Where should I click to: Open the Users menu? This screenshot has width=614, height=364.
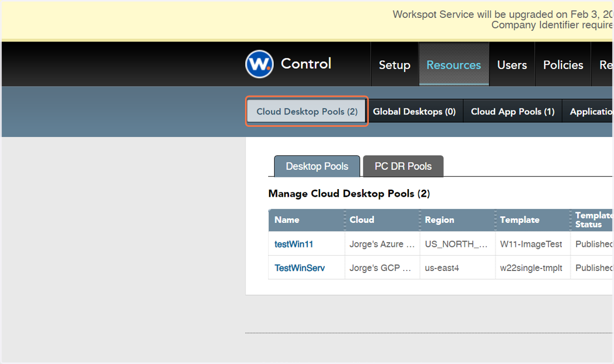(512, 65)
